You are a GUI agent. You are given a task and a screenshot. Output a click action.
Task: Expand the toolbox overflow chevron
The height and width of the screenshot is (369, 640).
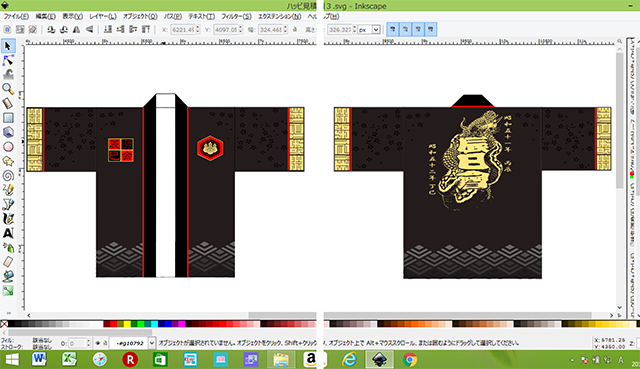pyautogui.click(x=8, y=313)
